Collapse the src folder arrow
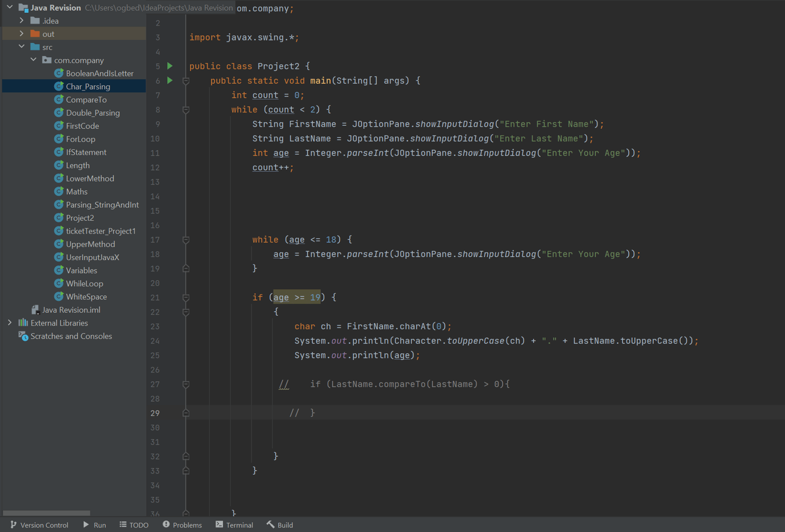 coord(21,47)
